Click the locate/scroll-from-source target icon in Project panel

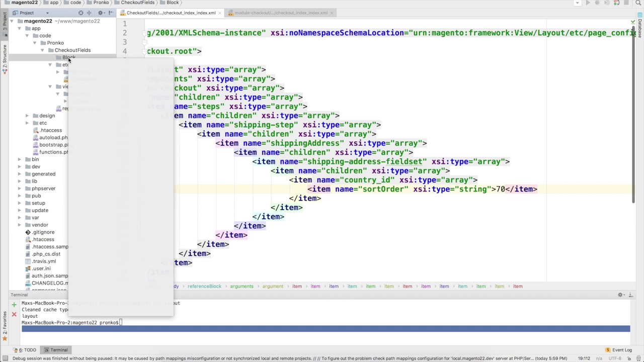[80, 13]
